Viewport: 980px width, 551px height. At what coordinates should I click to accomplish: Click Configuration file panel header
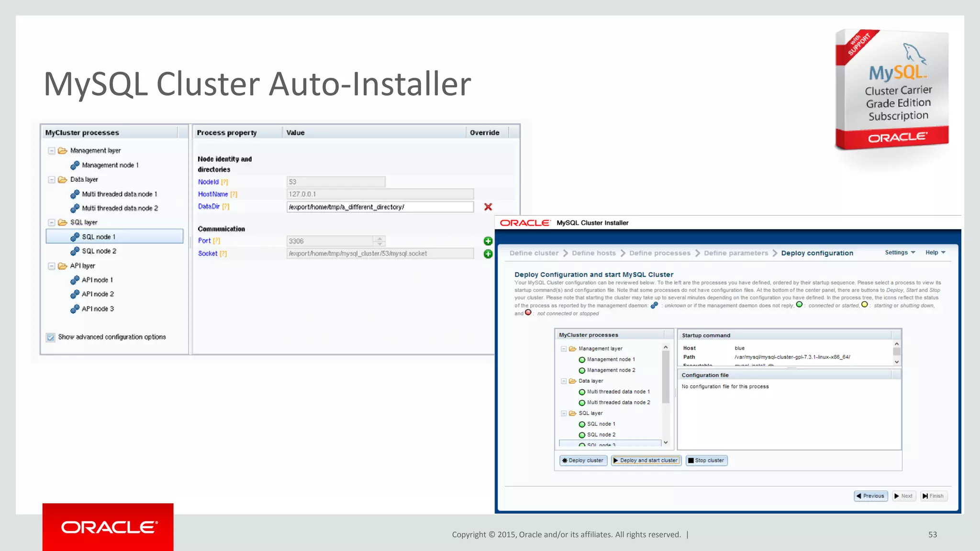click(790, 375)
